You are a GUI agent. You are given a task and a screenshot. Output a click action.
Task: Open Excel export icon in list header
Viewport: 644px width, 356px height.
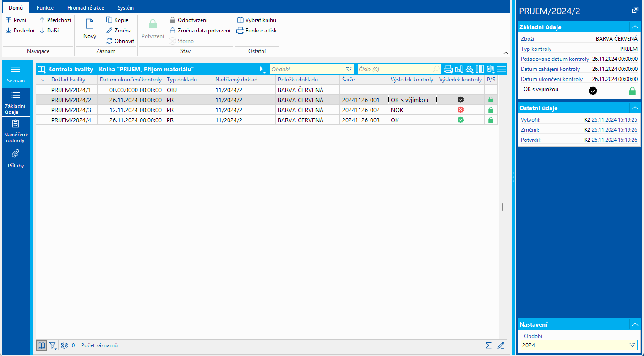pos(490,69)
